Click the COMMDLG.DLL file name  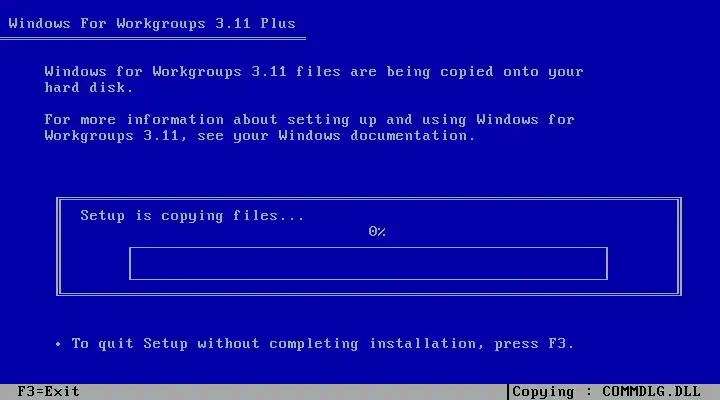(651, 392)
